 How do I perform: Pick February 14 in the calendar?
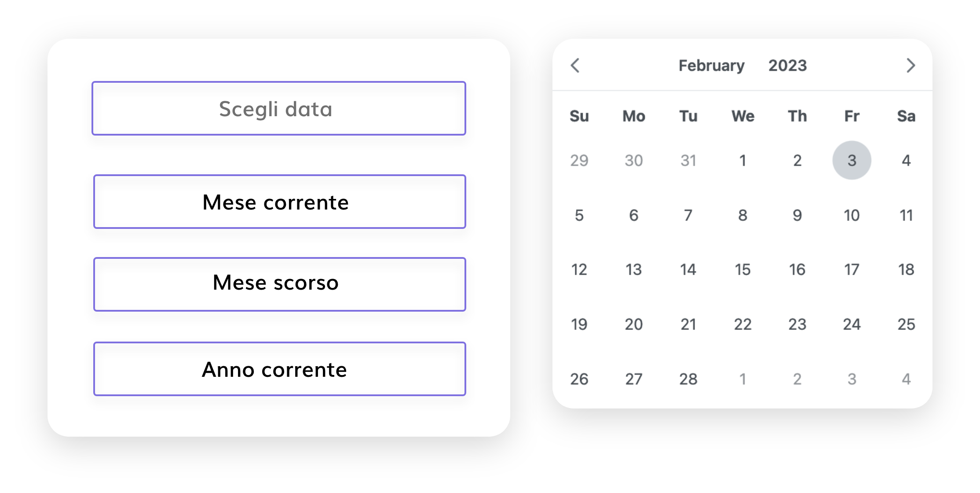pyautogui.click(x=688, y=269)
